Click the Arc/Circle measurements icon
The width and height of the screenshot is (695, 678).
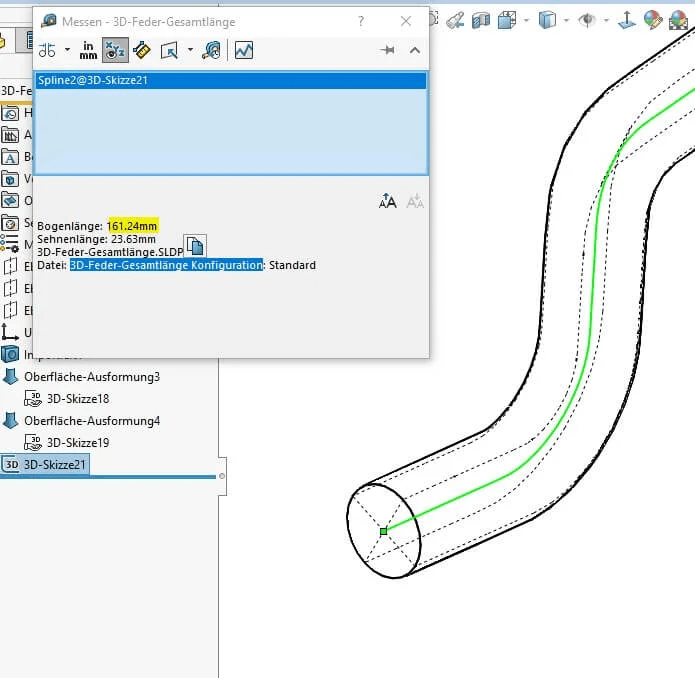[x=47, y=50]
